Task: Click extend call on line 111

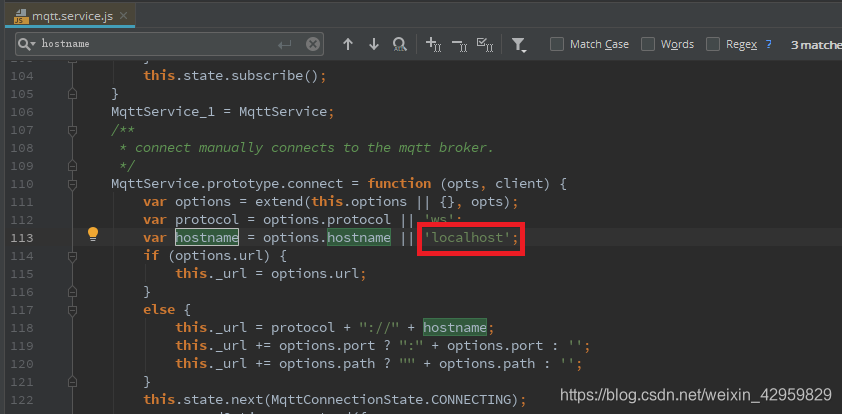Action: [x=279, y=202]
